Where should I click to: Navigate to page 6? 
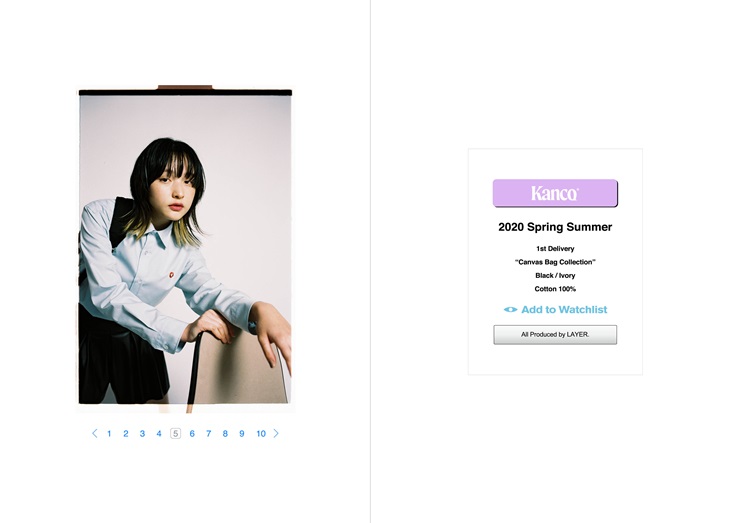(192, 433)
